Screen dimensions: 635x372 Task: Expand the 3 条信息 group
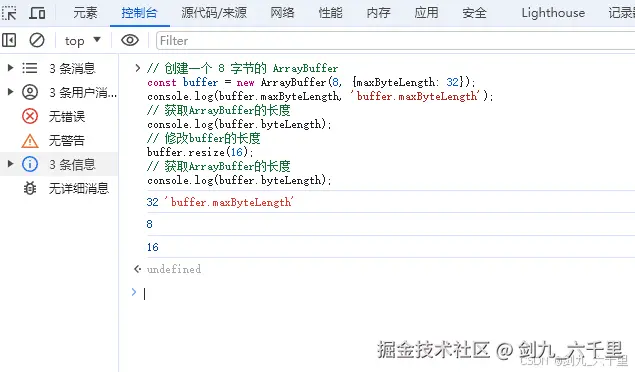point(11,164)
